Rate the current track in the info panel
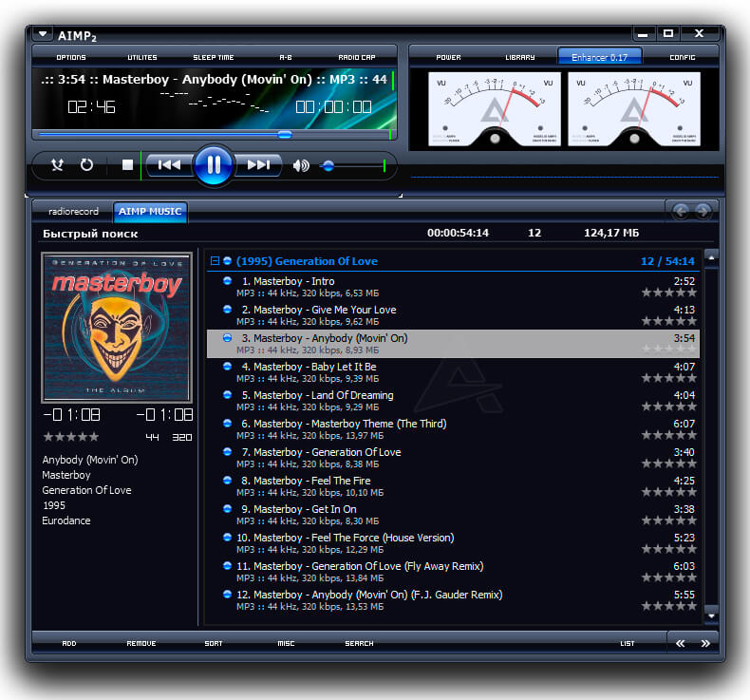 coord(71,436)
